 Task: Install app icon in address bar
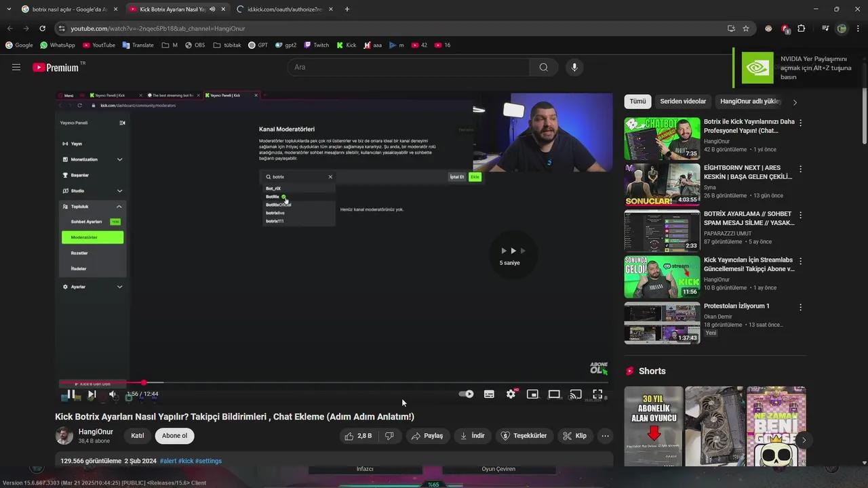point(731,28)
